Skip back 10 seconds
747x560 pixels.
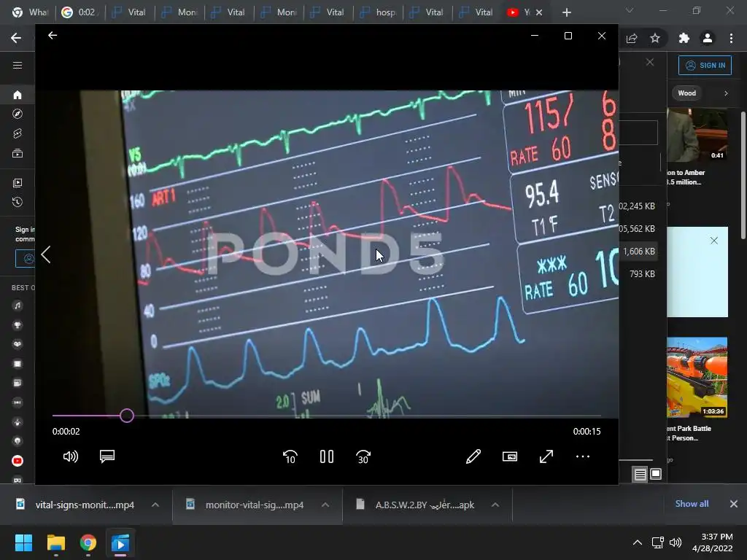coord(290,456)
